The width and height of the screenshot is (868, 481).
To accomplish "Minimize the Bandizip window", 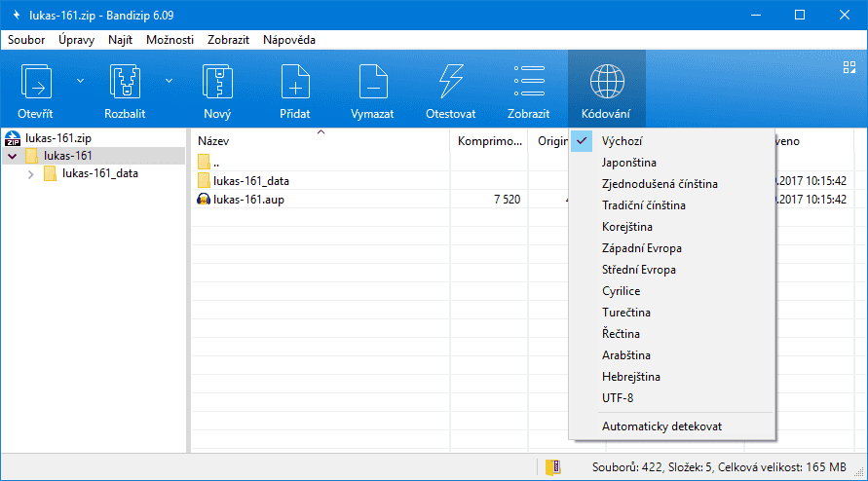I will (x=756, y=15).
